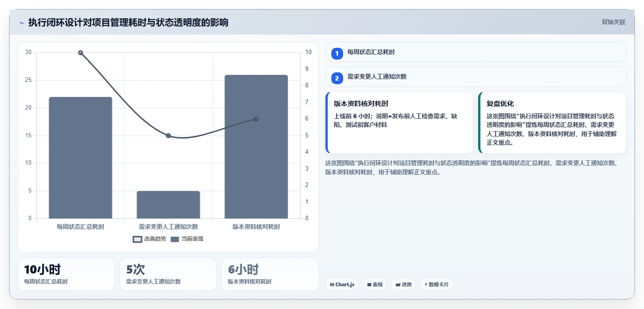Click left axis value 30
The height and width of the screenshot is (309, 644).
pyautogui.click(x=28, y=52)
